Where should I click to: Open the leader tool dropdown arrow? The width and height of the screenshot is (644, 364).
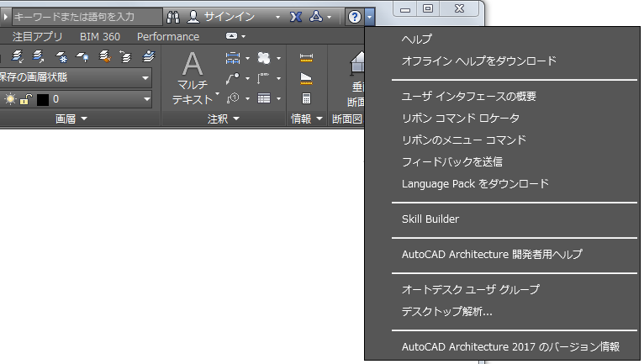click(x=247, y=78)
